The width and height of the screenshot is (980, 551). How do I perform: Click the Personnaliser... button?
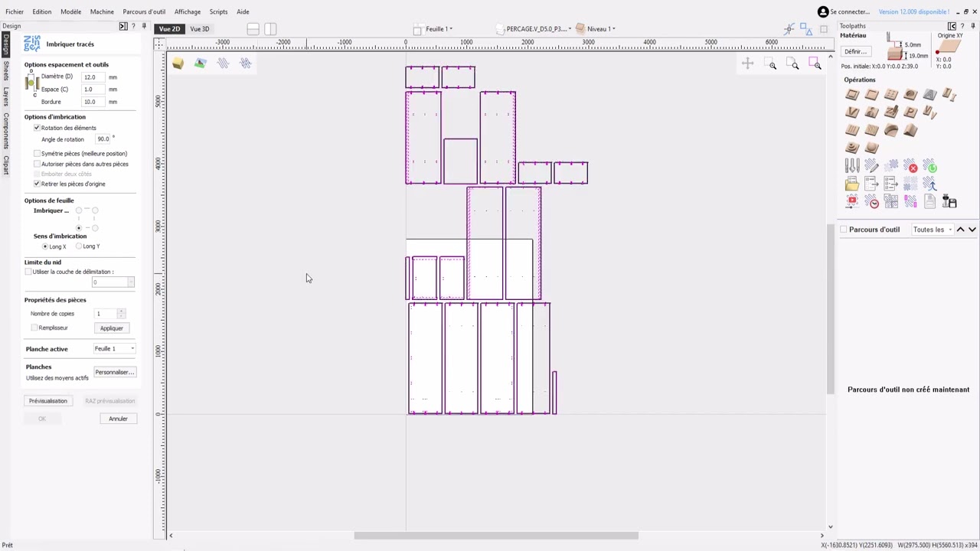point(115,372)
